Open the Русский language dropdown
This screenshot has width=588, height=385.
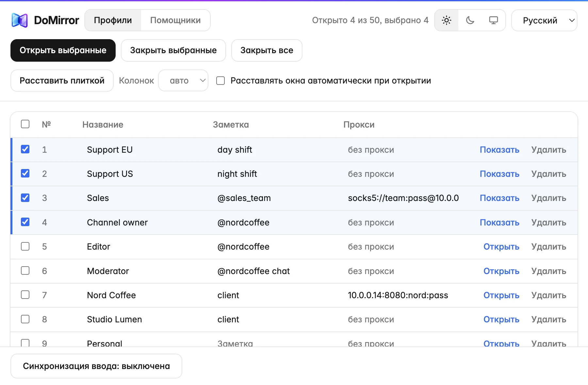click(544, 20)
